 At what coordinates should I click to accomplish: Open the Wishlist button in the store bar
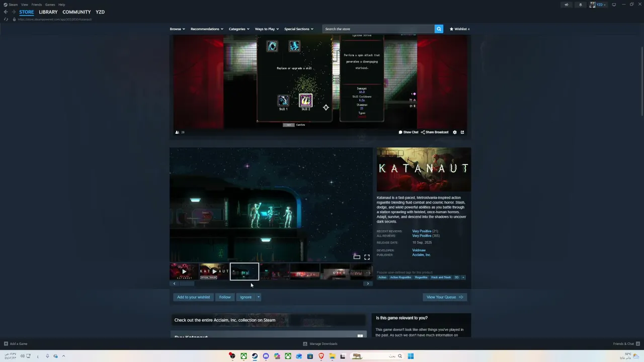pos(459,29)
